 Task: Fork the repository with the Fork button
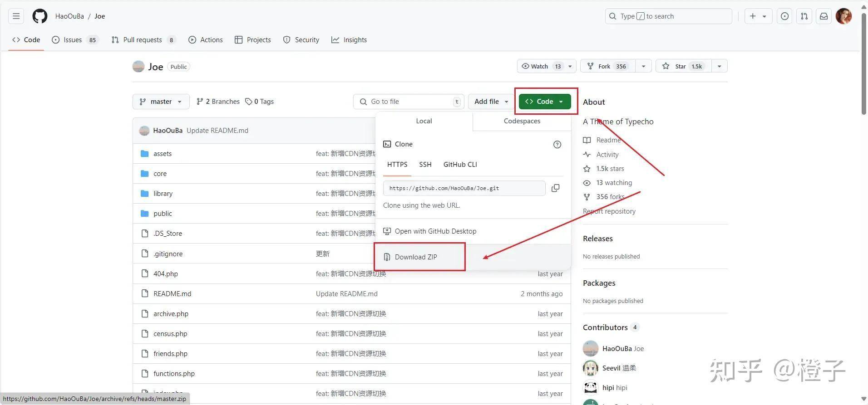click(x=608, y=66)
